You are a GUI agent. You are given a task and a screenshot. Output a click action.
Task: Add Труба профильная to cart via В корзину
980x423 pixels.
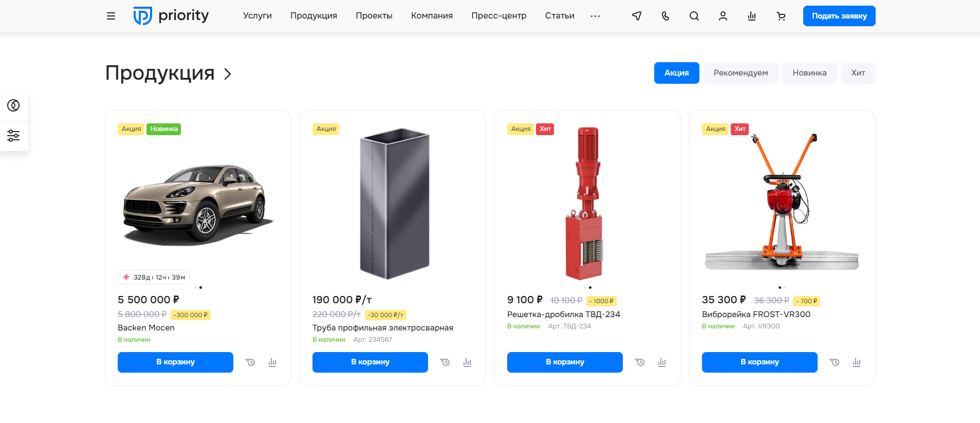370,362
